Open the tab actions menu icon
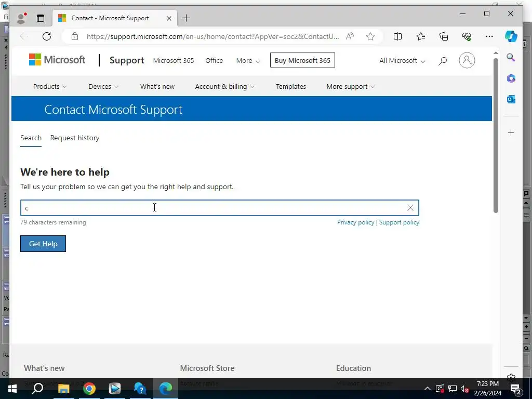Viewport: 532px width, 399px height. [41, 18]
